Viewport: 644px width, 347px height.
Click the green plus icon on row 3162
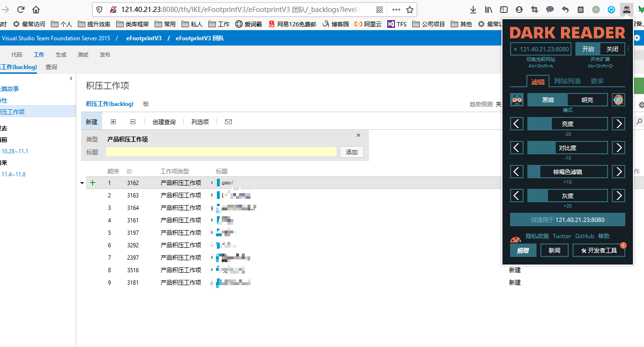click(93, 183)
